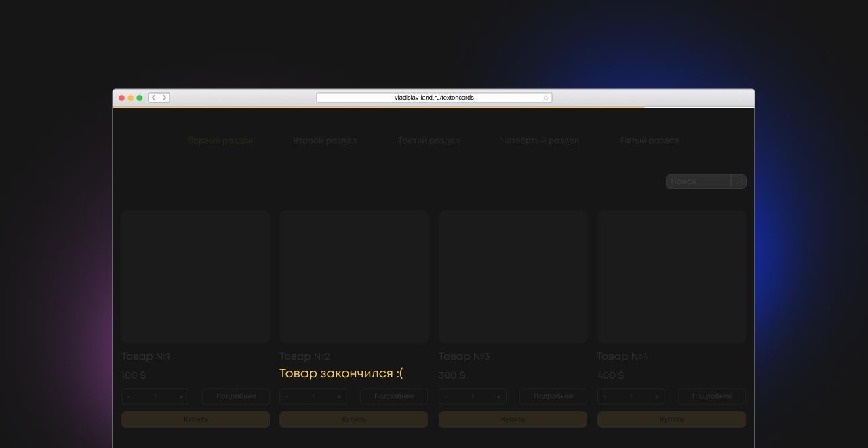Select image of Товар №4
Screen dimensions: 868x448
pos(671,276)
